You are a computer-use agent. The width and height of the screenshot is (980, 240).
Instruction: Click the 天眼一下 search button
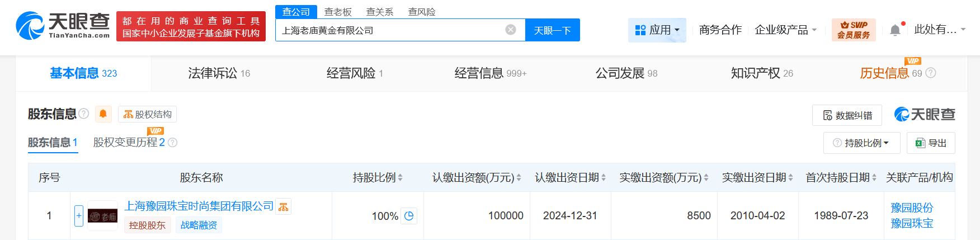[x=552, y=30]
